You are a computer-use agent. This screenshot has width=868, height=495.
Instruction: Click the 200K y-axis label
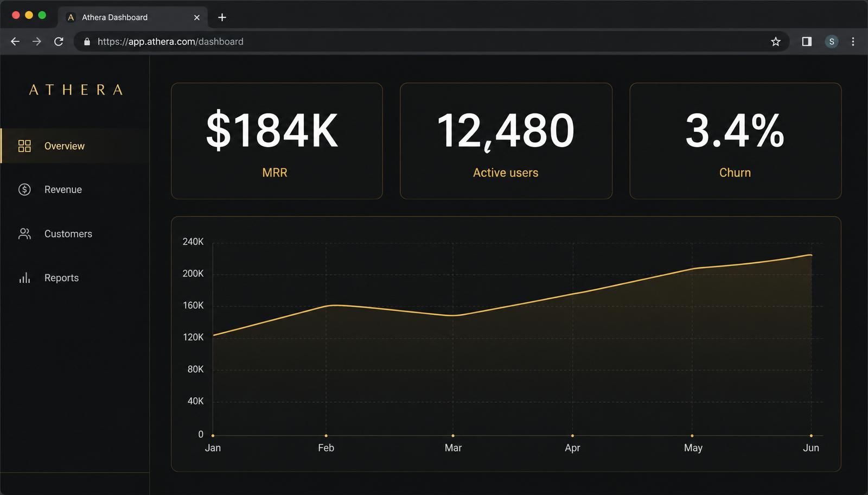193,274
